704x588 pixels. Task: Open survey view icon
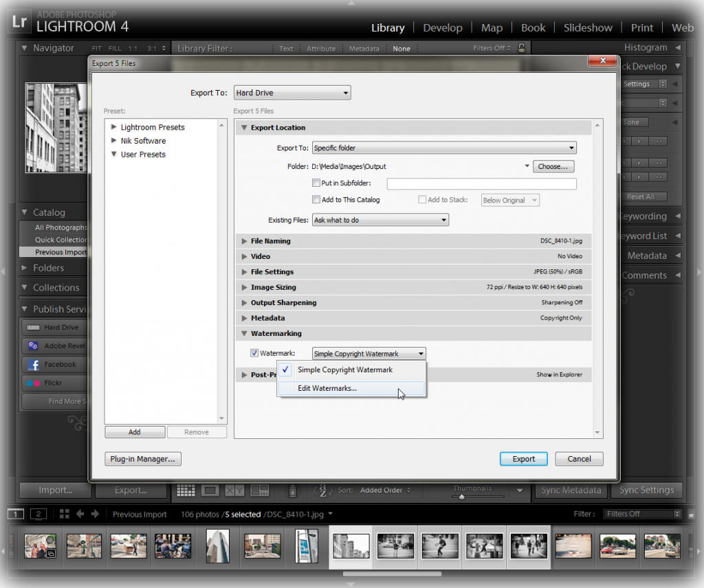[259, 490]
